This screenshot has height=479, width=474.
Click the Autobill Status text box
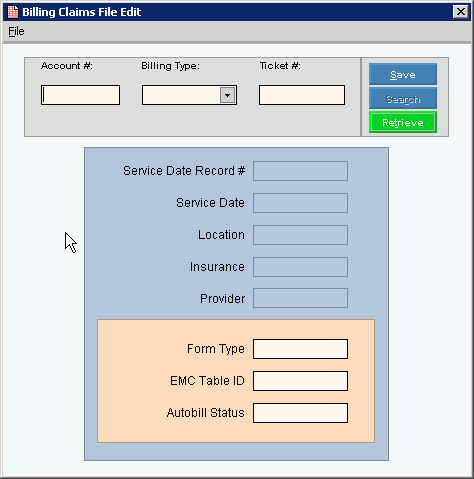(300, 413)
